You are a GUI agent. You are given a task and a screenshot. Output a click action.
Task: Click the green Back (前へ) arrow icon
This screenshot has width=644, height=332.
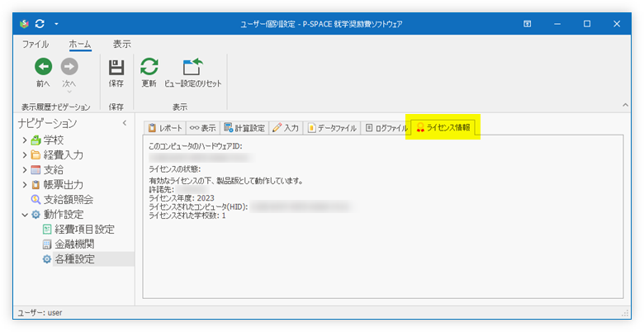click(43, 67)
